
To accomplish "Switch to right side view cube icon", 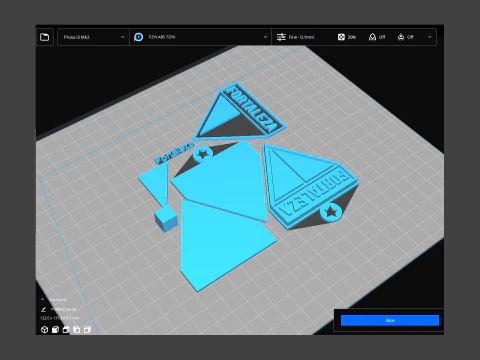I will tap(87, 330).
